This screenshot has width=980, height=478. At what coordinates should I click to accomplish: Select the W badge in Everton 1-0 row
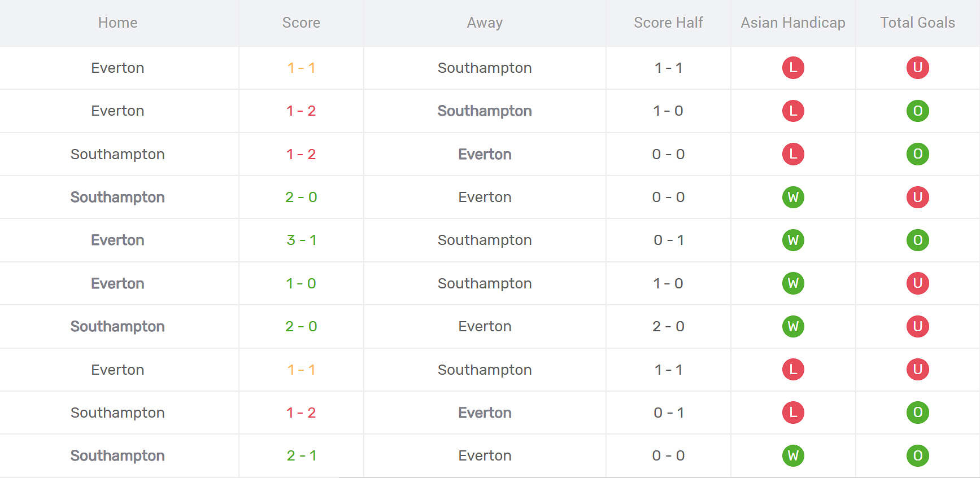coord(793,283)
